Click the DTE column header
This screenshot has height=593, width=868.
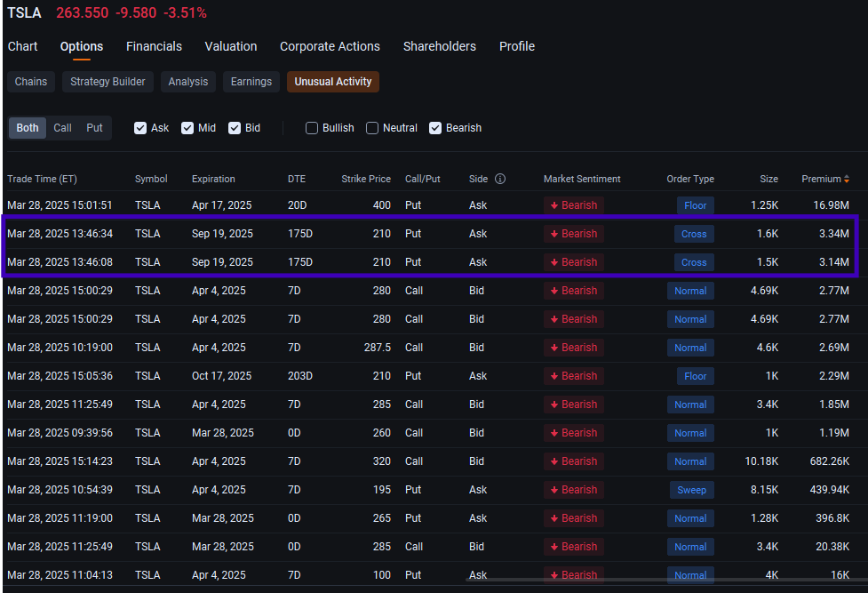(x=297, y=179)
